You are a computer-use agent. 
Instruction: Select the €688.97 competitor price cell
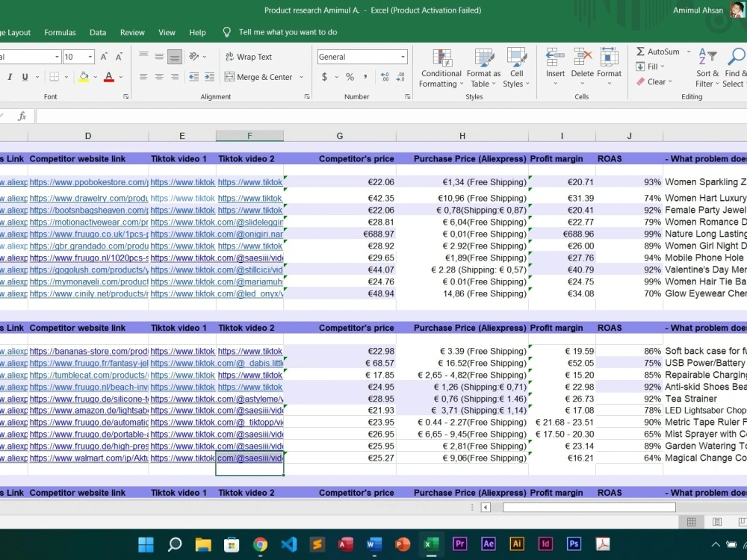340,234
